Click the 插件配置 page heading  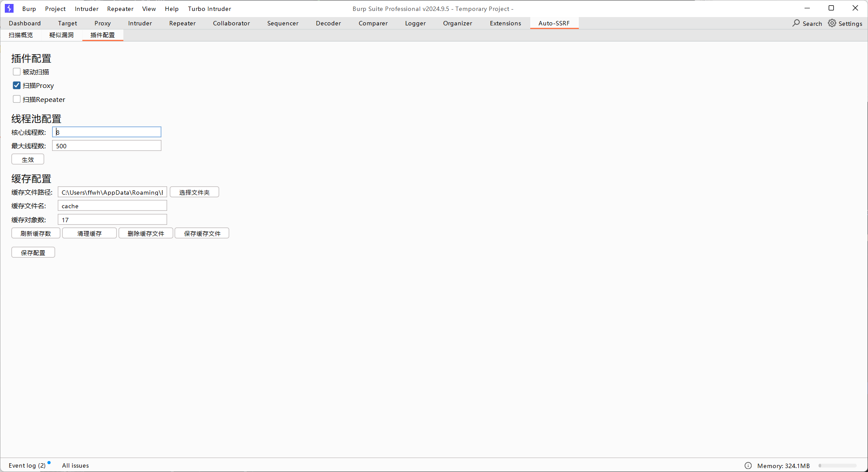coord(31,59)
